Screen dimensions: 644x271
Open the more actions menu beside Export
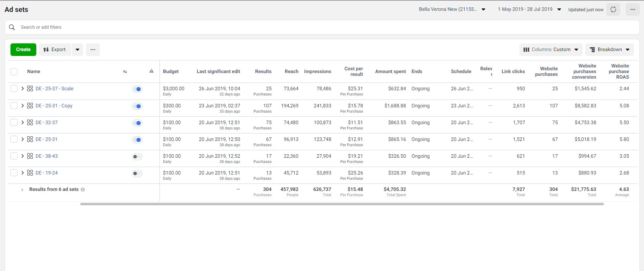(93, 50)
